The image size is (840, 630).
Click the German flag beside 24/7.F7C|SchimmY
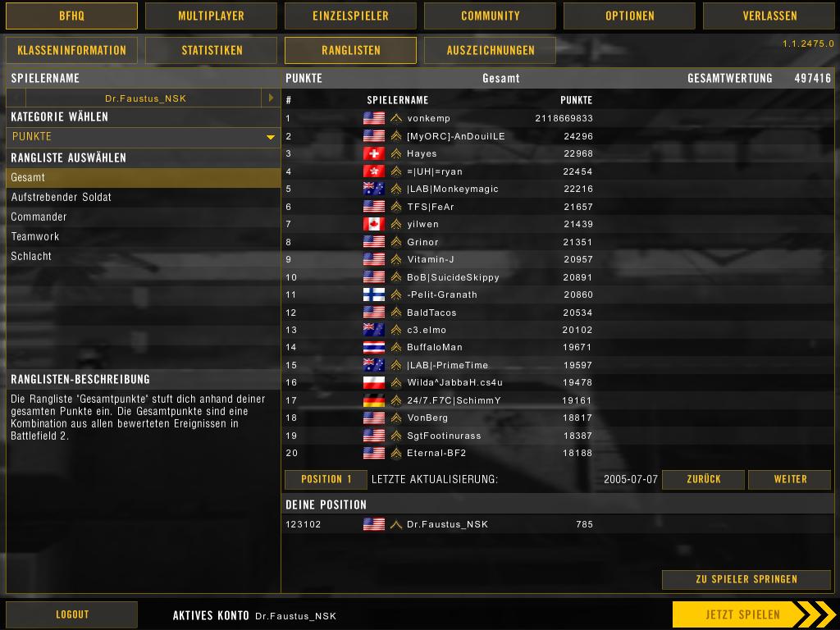click(x=374, y=400)
